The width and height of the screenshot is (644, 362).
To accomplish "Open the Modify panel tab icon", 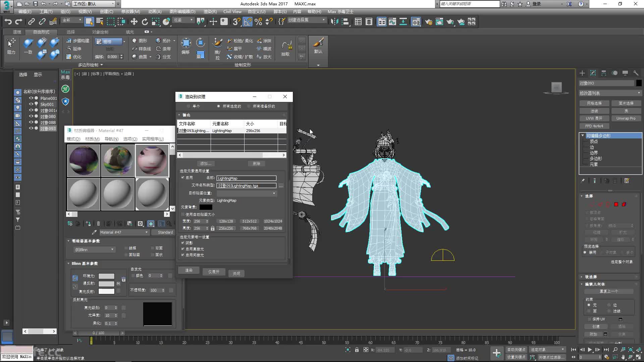I will pyautogui.click(x=593, y=73).
